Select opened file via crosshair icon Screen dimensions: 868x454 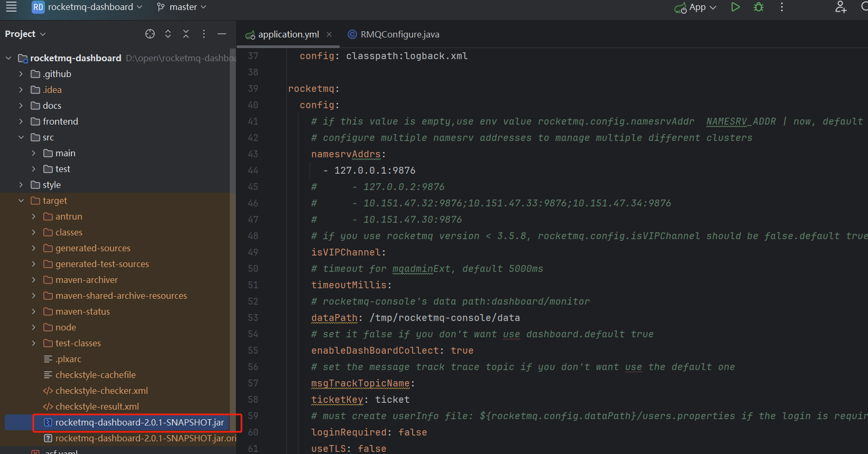(150, 34)
